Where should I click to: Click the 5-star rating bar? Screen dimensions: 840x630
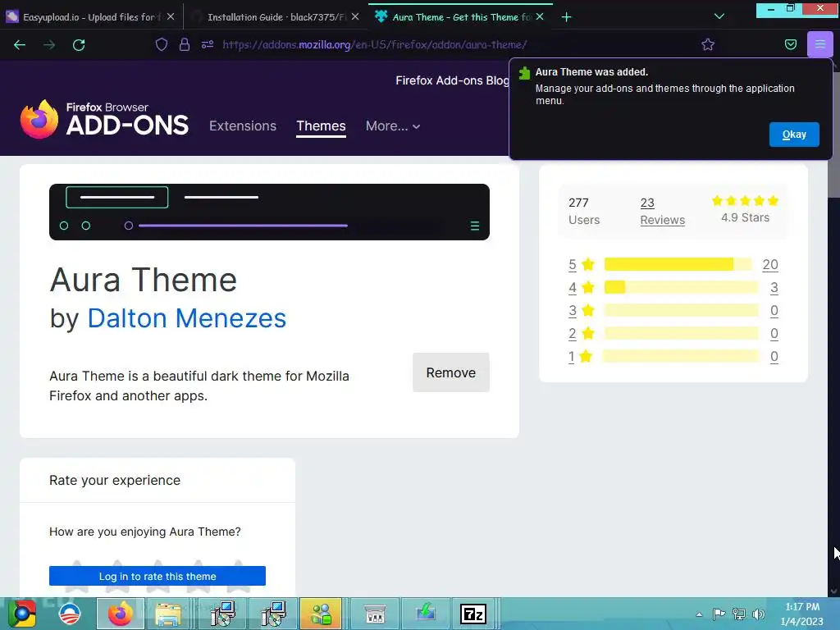click(678, 264)
